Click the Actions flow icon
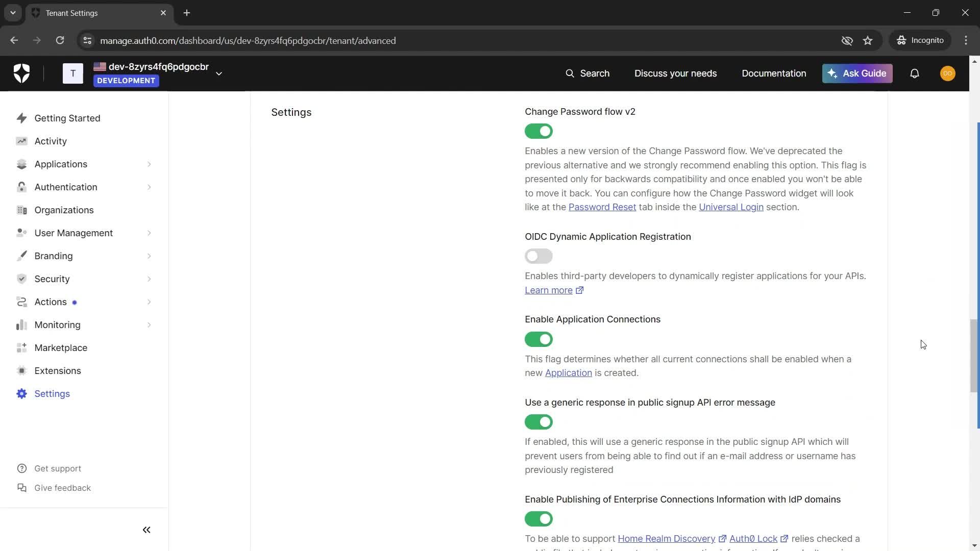980x551 pixels. 21,302
